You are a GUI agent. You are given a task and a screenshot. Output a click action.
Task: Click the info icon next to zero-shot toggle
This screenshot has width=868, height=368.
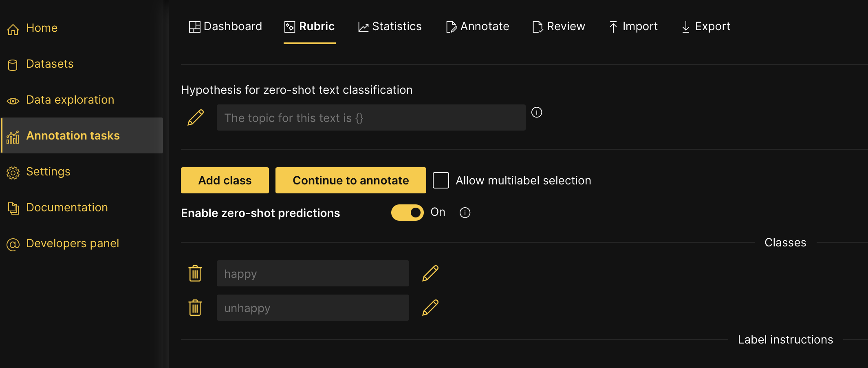(465, 213)
